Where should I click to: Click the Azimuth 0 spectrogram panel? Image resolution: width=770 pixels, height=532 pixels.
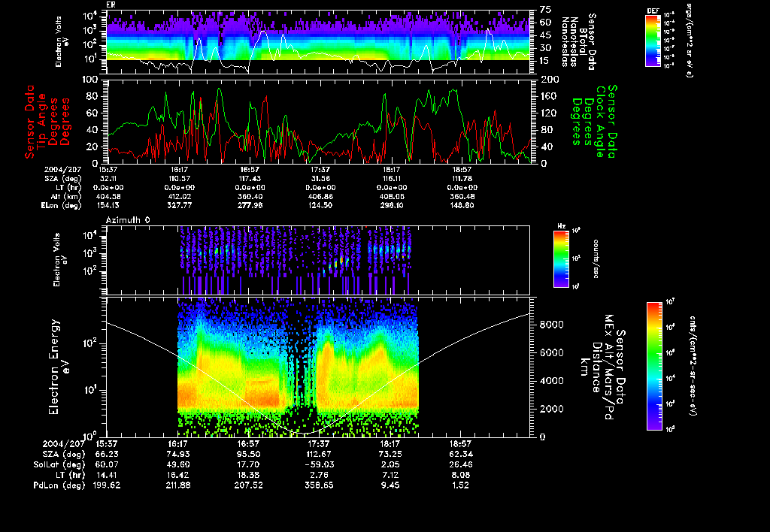318,261
